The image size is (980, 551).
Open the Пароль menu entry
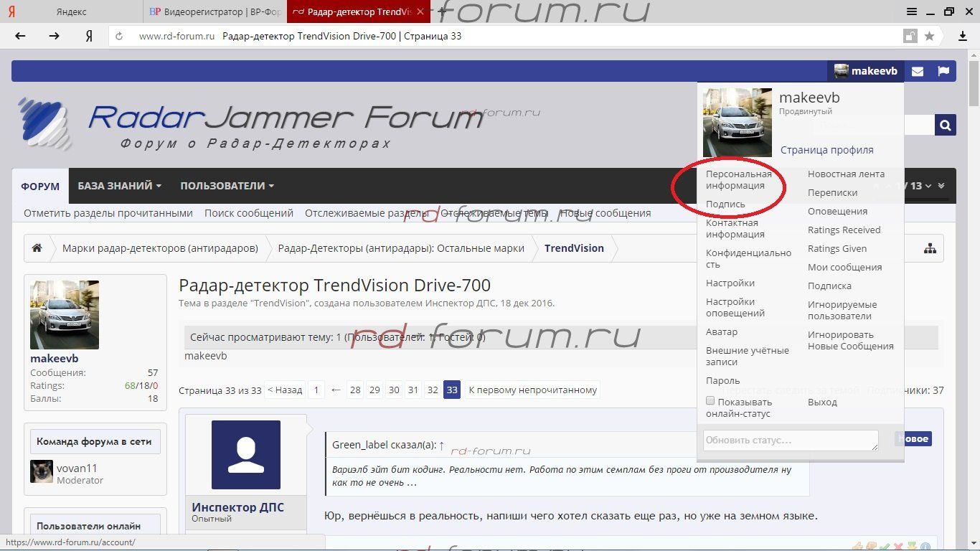pos(722,380)
